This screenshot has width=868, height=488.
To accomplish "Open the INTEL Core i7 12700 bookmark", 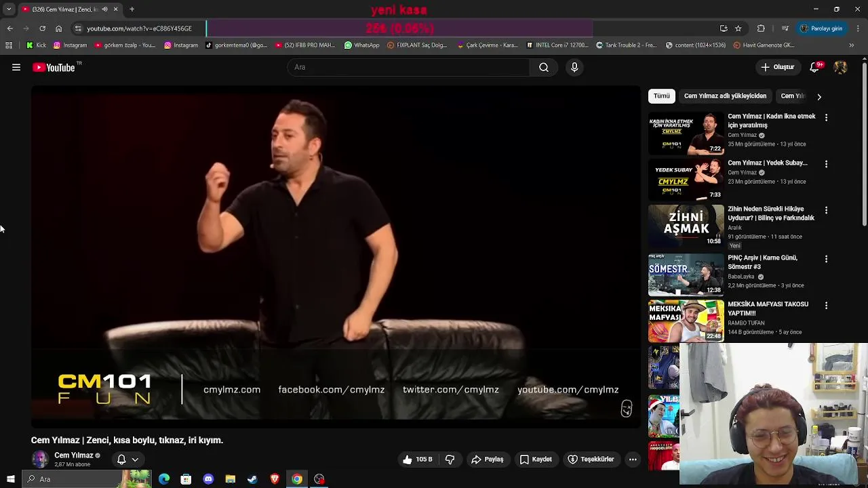I will click(557, 45).
